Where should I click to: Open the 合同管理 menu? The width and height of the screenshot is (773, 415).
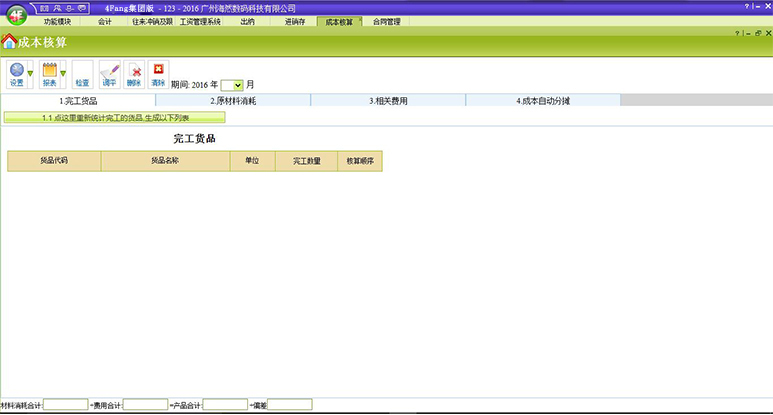click(386, 21)
